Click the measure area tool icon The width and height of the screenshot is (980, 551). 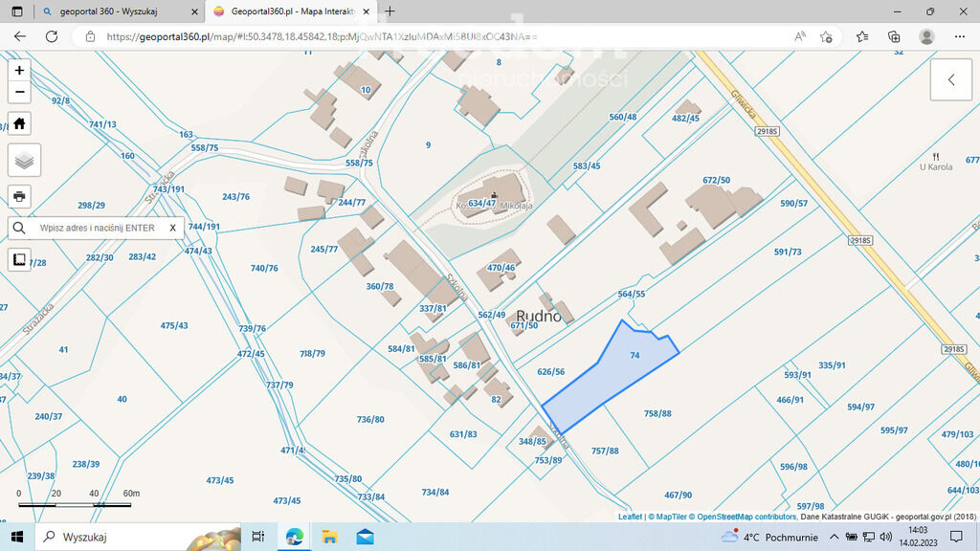pyautogui.click(x=19, y=259)
